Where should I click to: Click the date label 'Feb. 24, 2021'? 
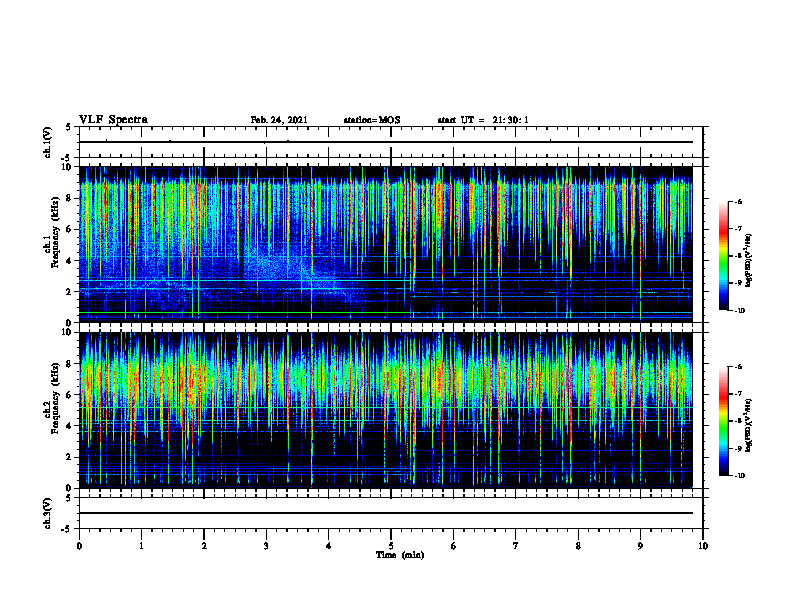[279, 120]
